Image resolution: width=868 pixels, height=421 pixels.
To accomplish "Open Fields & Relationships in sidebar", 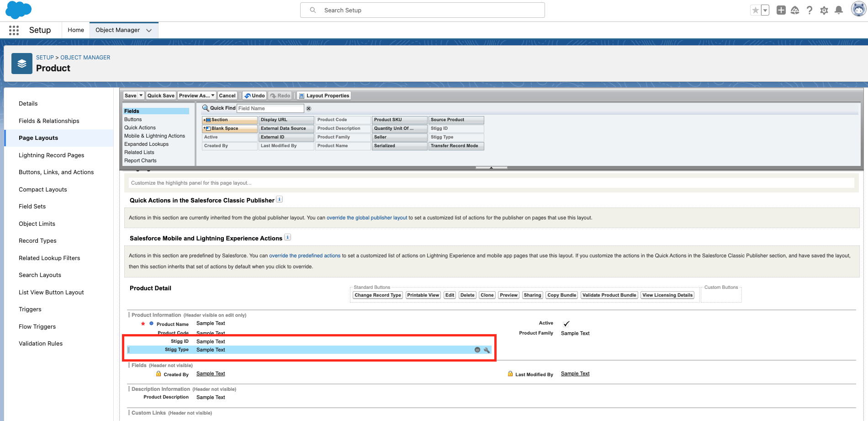I will click(x=49, y=121).
